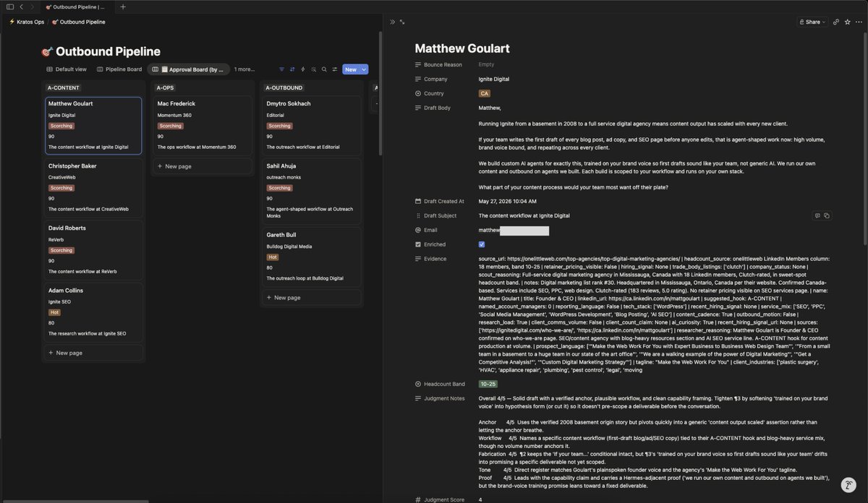This screenshot has width=868, height=503.
Task: Click the Draft Created At date value
Action: (x=508, y=201)
